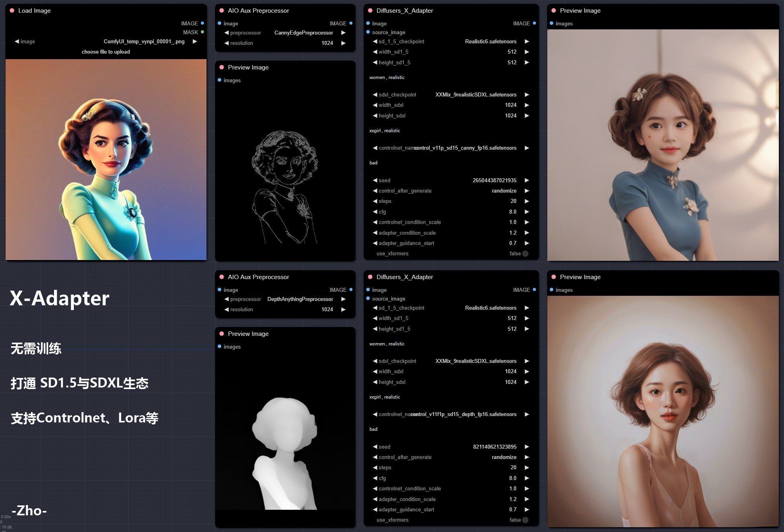Screen dimensions: 784x532
Task: Collapse the bottom AIO Aux Preprocessor node
Action: 222,277
